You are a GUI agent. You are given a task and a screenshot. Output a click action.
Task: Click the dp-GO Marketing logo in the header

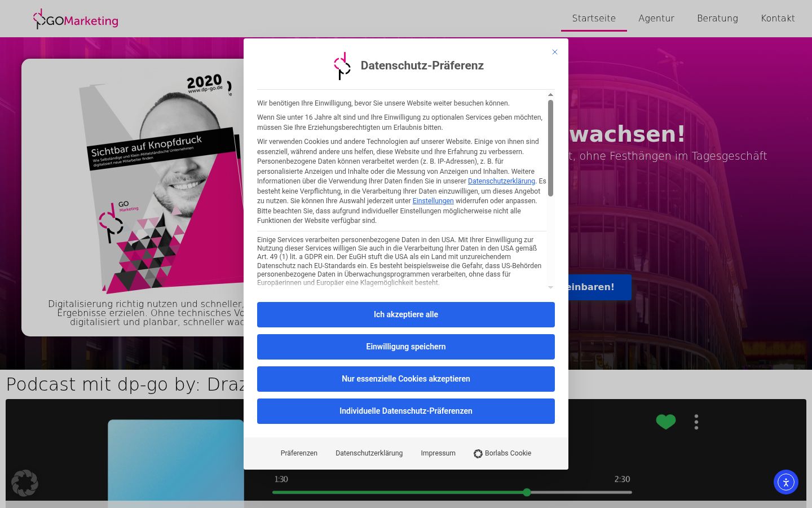[x=76, y=19]
